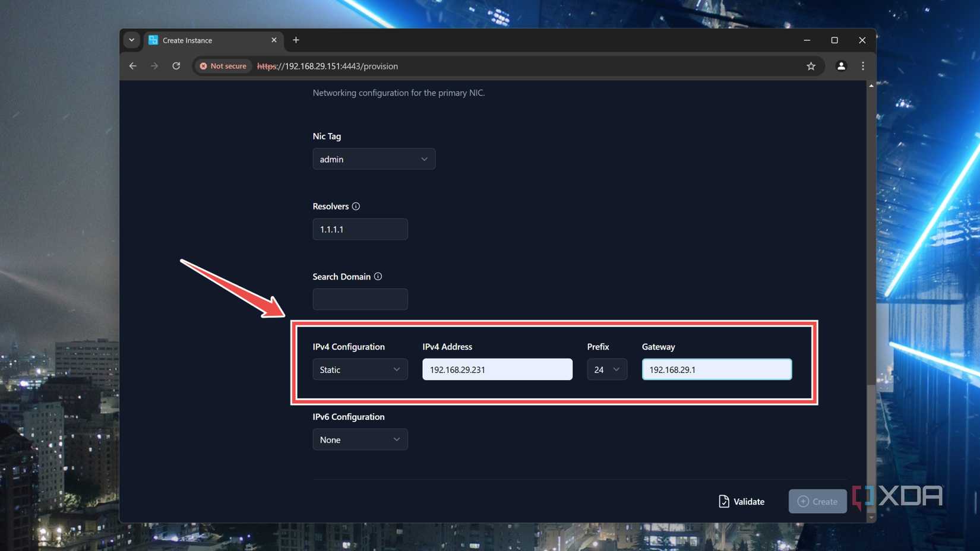Click the Gateway input field
The height and width of the screenshot is (551, 980).
[x=716, y=369]
